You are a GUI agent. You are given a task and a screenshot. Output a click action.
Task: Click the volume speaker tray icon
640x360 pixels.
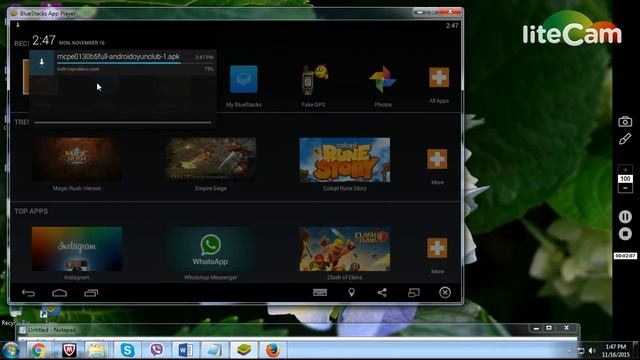coord(592,351)
